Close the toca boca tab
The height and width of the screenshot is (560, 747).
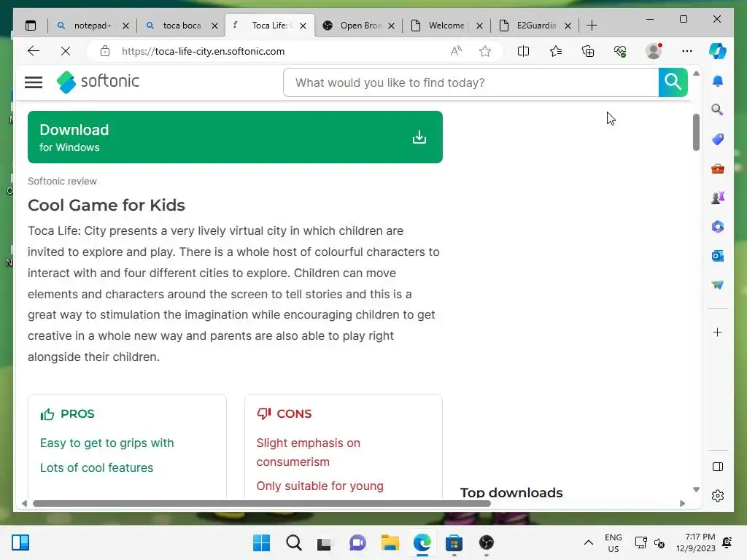pyautogui.click(x=215, y=26)
